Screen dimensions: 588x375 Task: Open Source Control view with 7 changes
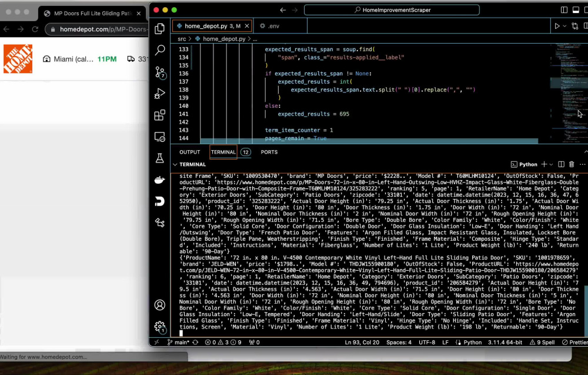[159, 72]
